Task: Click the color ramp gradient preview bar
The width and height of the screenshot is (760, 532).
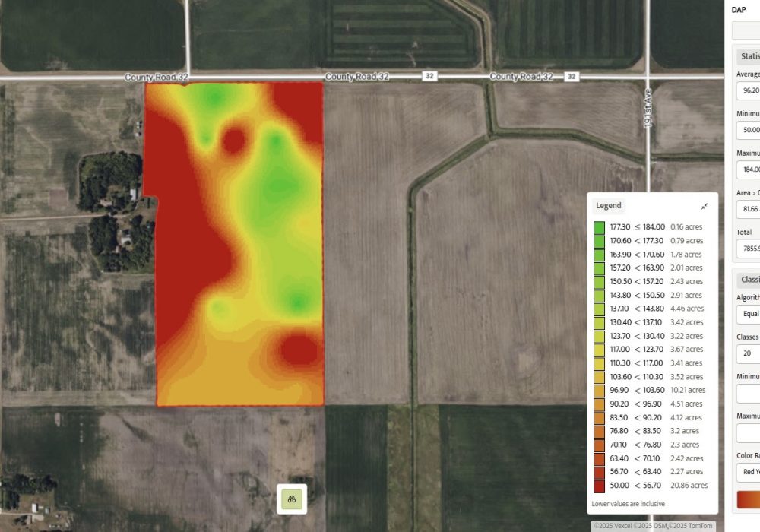Action: (748, 499)
